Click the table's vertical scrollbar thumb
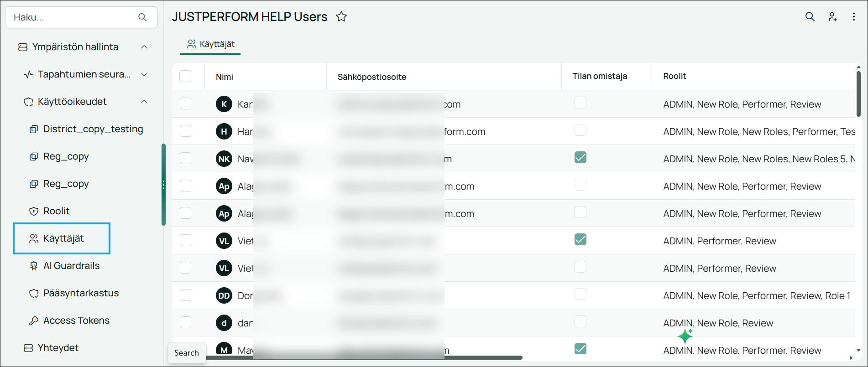The width and height of the screenshot is (868, 367). [x=858, y=93]
